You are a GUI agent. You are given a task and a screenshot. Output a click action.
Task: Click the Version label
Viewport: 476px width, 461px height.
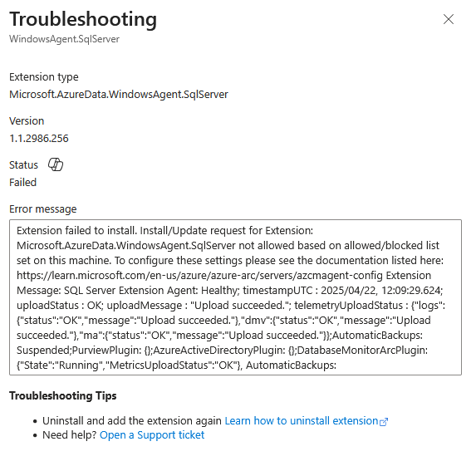(x=27, y=120)
